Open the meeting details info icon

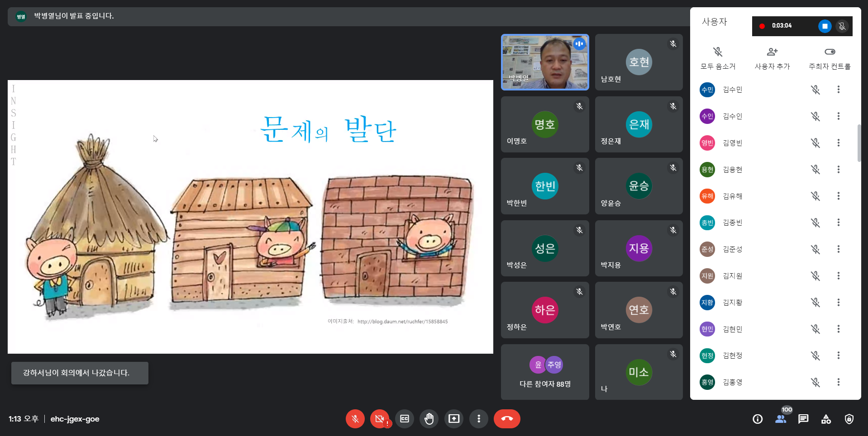[757, 419]
